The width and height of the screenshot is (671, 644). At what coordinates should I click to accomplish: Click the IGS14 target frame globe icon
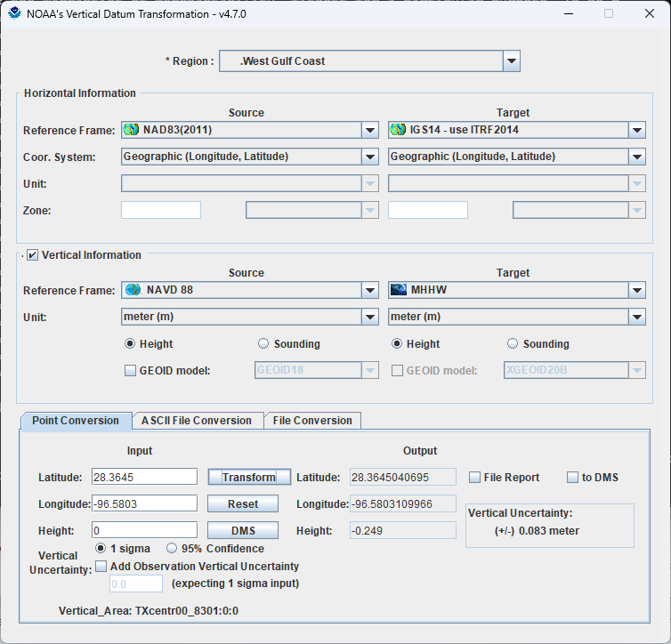click(x=398, y=130)
